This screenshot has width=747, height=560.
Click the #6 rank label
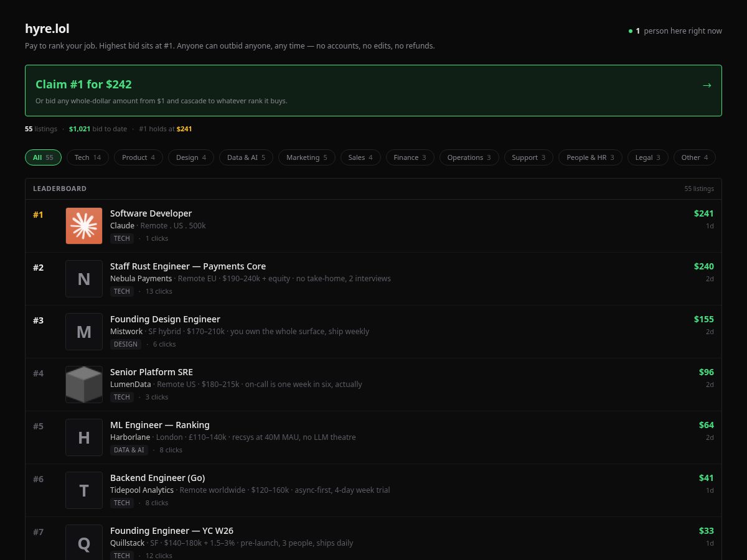39,479
